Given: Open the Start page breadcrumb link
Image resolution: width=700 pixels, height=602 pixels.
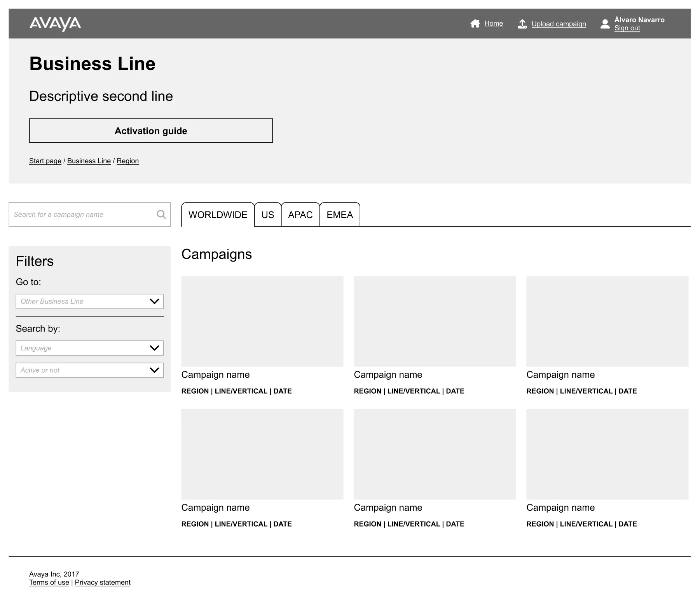Looking at the screenshot, I should pyautogui.click(x=45, y=161).
